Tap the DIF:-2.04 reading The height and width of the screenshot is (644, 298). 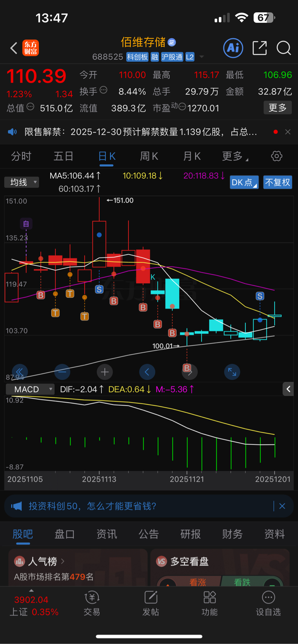[82, 389]
